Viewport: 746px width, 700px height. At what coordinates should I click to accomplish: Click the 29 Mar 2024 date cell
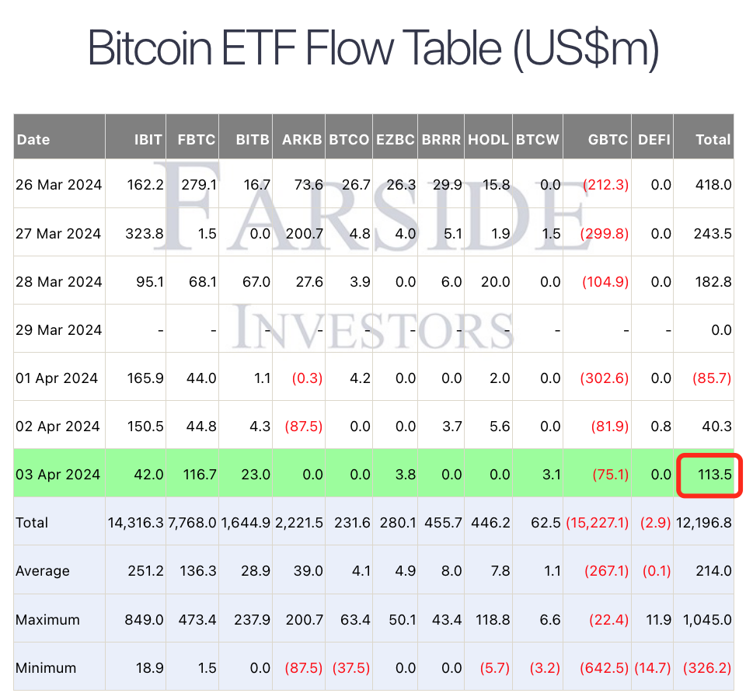(x=59, y=329)
